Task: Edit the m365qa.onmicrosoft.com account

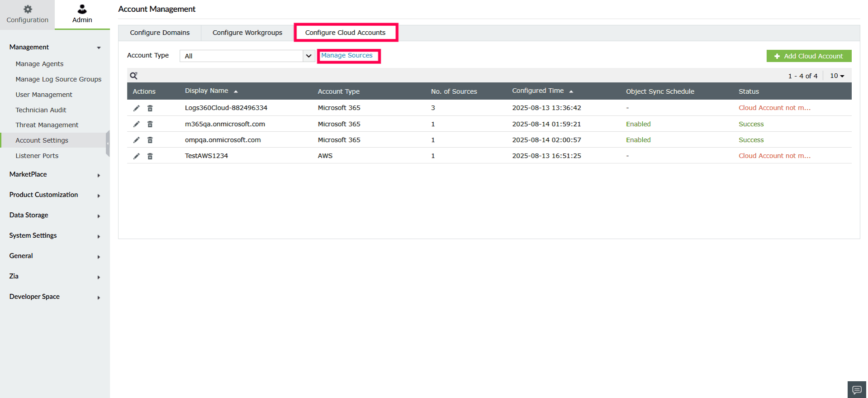Action: point(136,124)
